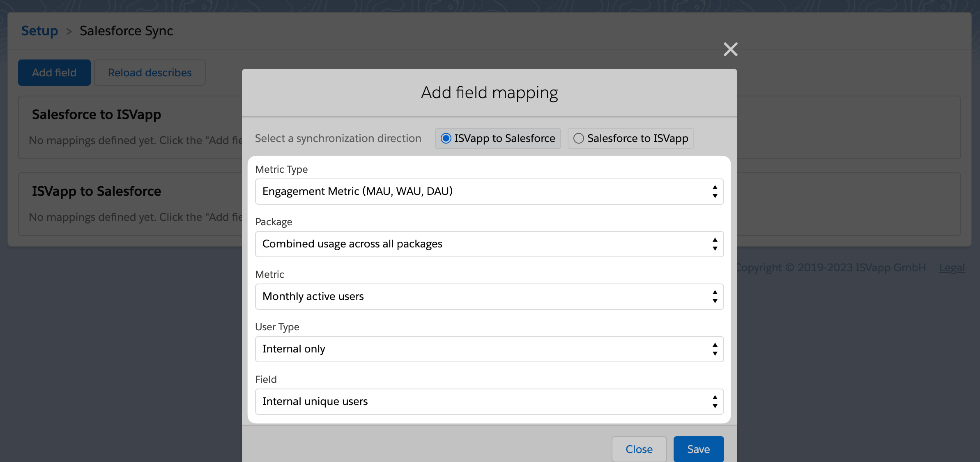The height and width of the screenshot is (462, 980).
Task: Click the Reload describes button
Action: pyautogui.click(x=150, y=73)
